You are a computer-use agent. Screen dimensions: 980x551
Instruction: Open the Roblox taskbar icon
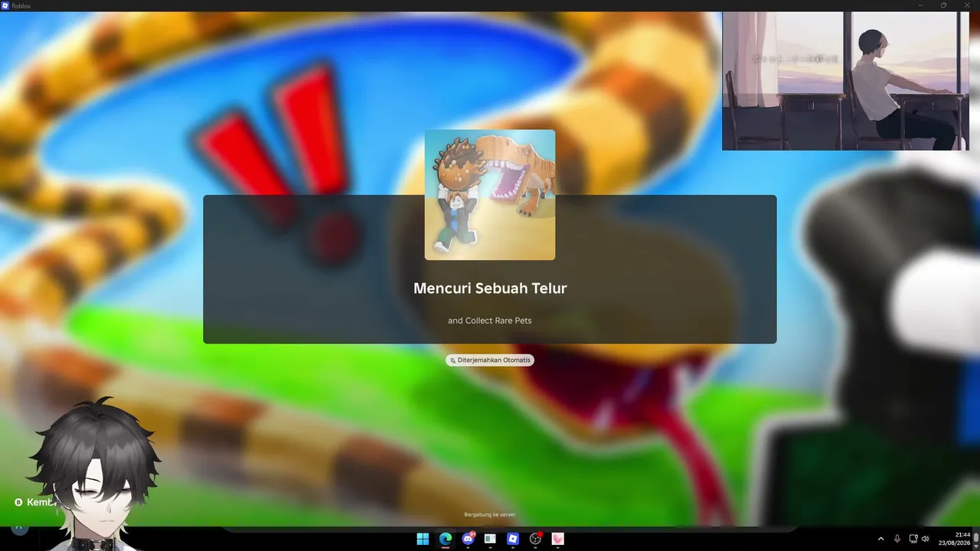tap(513, 539)
